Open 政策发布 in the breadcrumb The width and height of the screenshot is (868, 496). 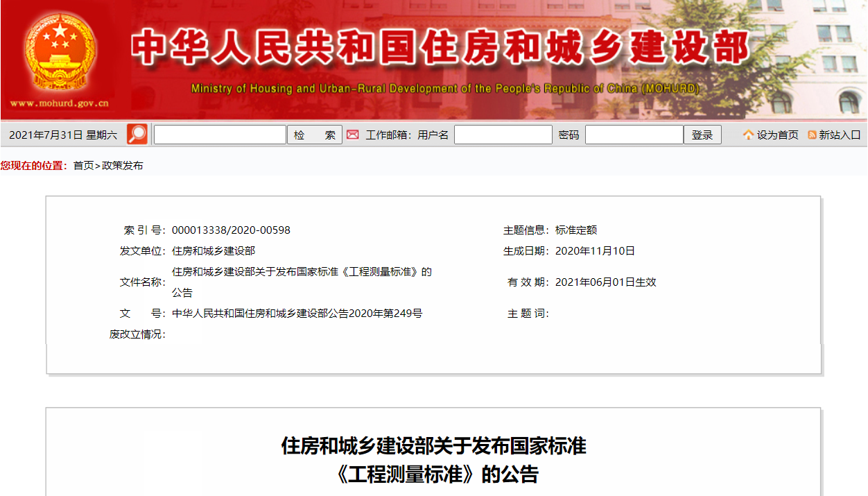122,166
